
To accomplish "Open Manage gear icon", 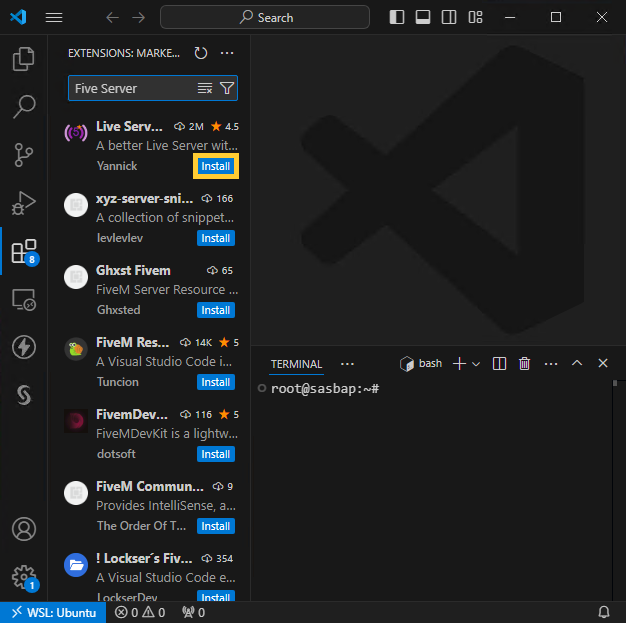I will click(24, 577).
